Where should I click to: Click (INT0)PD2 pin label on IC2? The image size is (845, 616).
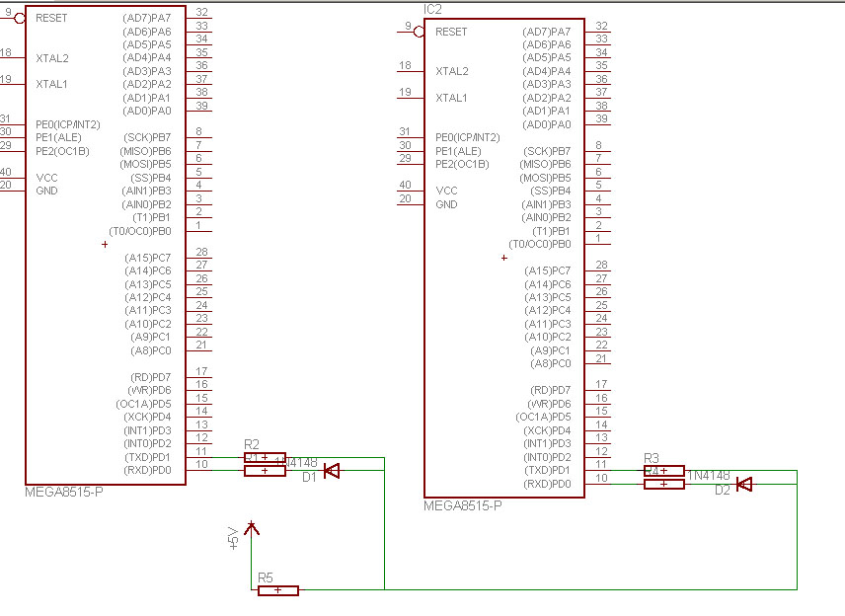tap(547, 457)
